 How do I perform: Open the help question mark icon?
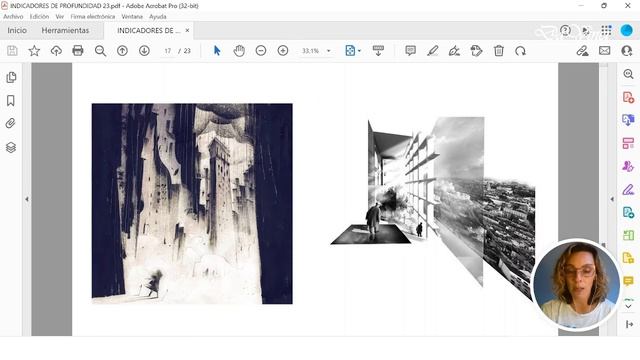[565, 31]
